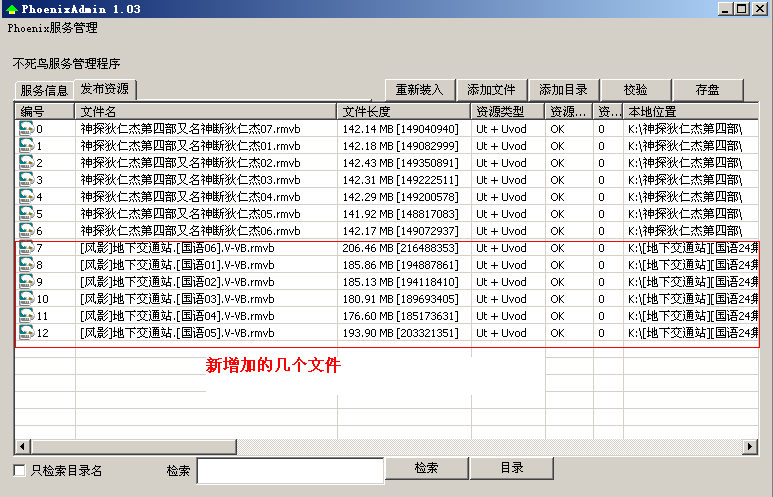Click the horizontal scrollbar right arrow
Image resolution: width=773 pixels, height=497 pixels.
pyautogui.click(x=750, y=447)
